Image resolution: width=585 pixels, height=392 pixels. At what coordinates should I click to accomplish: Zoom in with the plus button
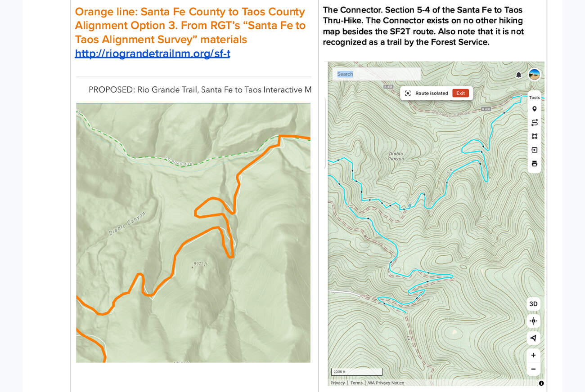pyautogui.click(x=533, y=355)
